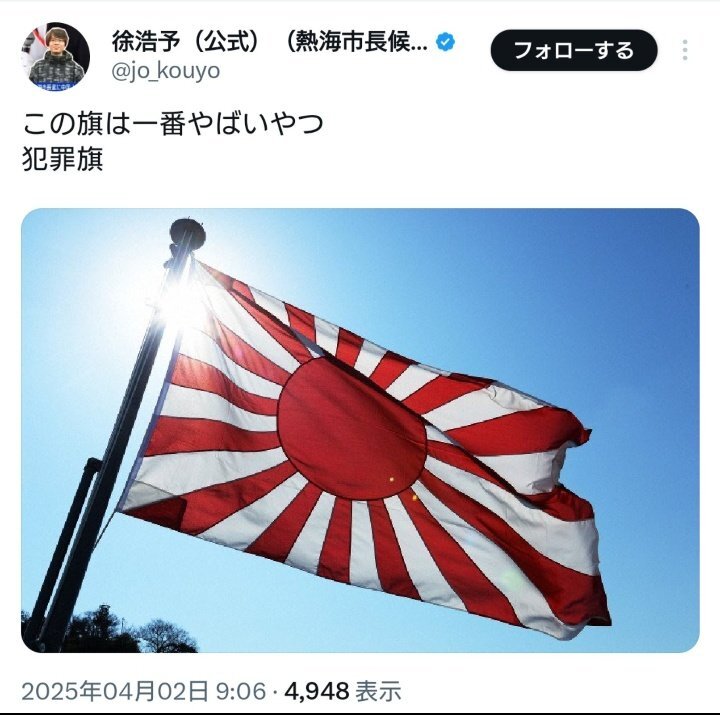
Task: Click the 表示 label beside the view count
Action: click(379, 691)
